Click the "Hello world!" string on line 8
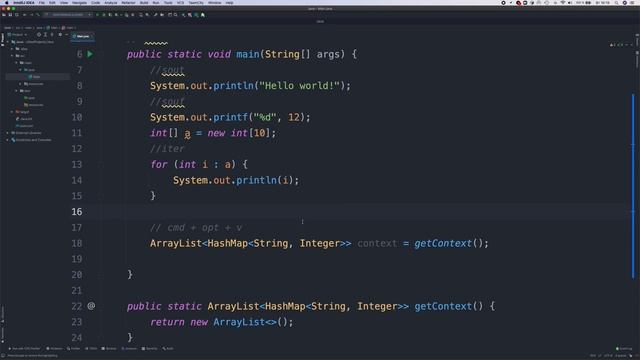640x360 pixels. [300, 86]
